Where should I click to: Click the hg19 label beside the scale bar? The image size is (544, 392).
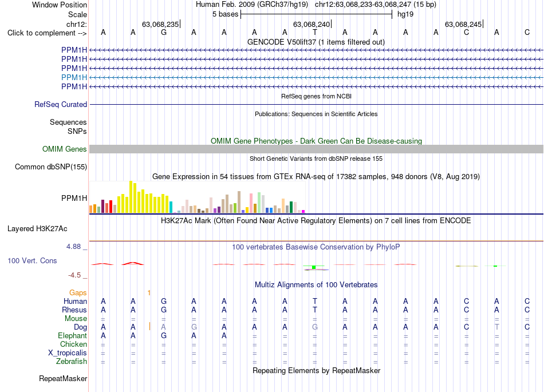[405, 14]
